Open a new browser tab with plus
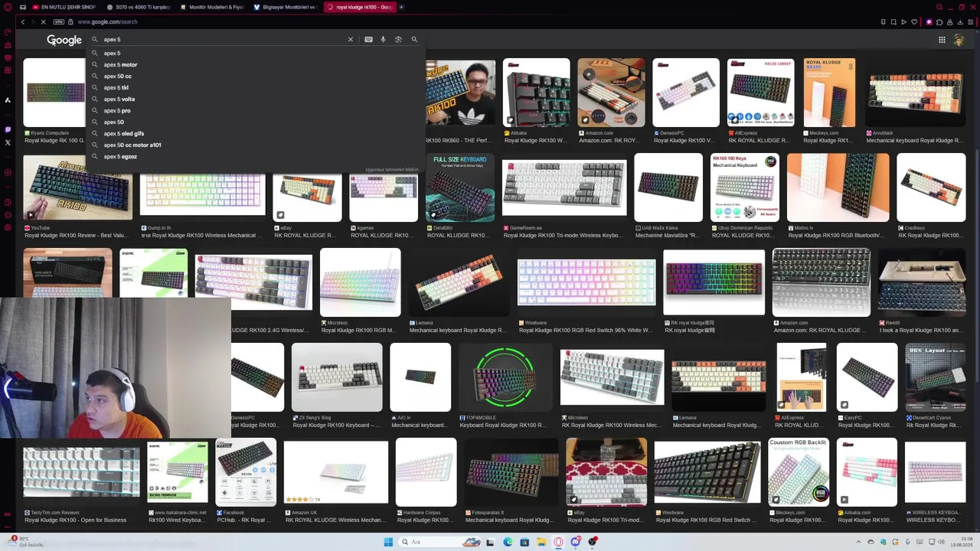This screenshot has height=551, width=980. pos(401,7)
